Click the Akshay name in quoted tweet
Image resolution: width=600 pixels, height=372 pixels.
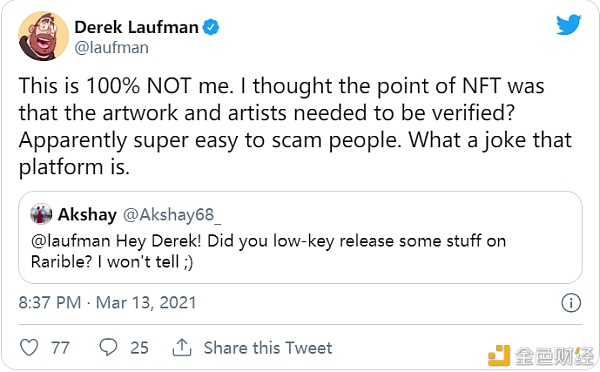coord(87,214)
